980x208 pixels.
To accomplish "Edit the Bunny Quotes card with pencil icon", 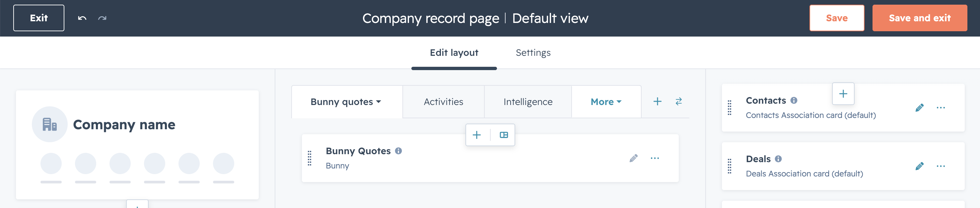I will [x=633, y=158].
